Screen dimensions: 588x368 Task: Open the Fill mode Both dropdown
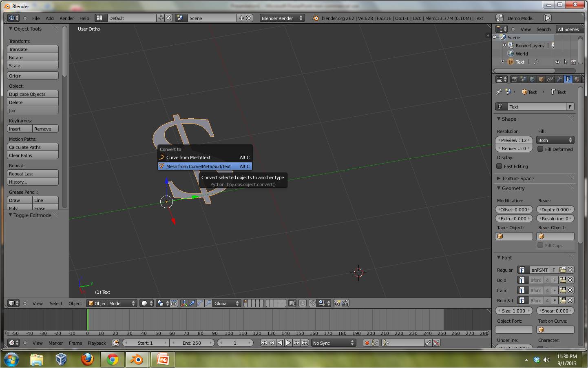click(555, 140)
